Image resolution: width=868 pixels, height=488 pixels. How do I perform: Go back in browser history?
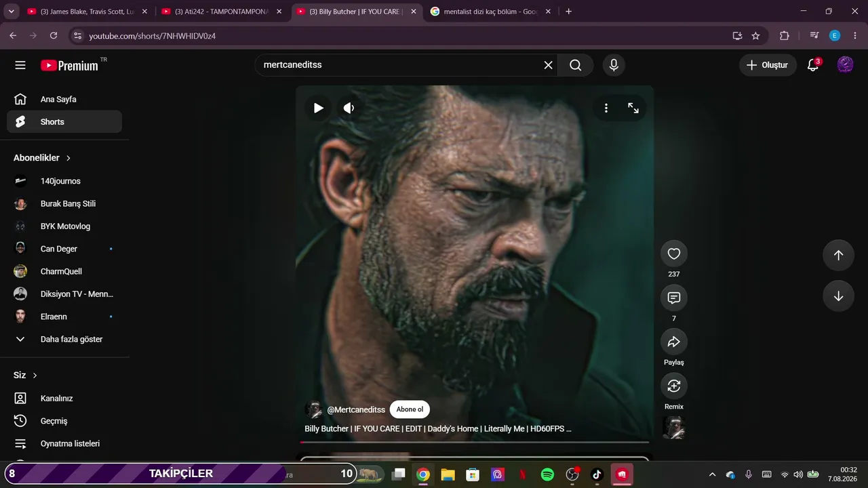(x=13, y=36)
